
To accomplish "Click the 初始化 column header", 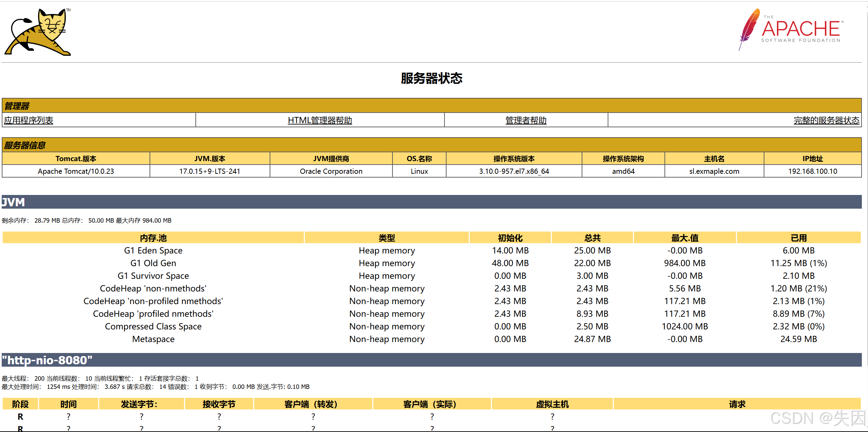I will pyautogui.click(x=510, y=238).
